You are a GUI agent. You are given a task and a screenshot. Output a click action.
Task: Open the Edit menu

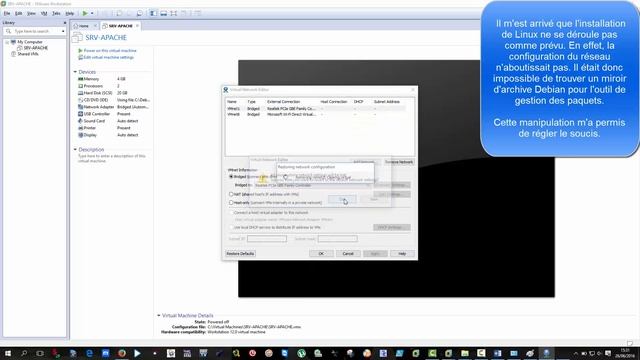point(19,13)
